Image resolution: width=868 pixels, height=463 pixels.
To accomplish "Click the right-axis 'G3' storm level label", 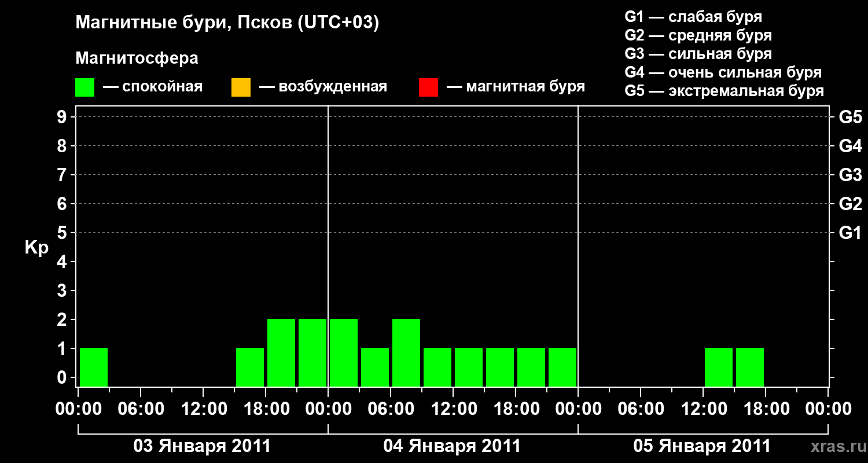I will [x=851, y=175].
